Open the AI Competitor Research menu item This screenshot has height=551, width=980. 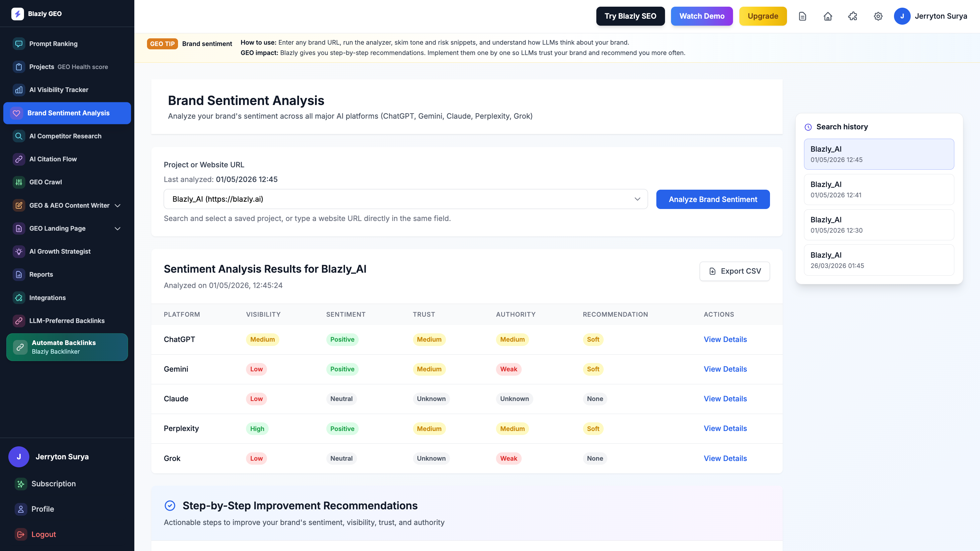[67, 136]
